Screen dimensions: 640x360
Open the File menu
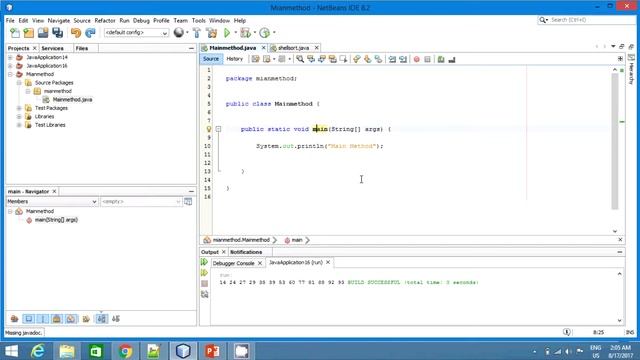(x=10, y=20)
